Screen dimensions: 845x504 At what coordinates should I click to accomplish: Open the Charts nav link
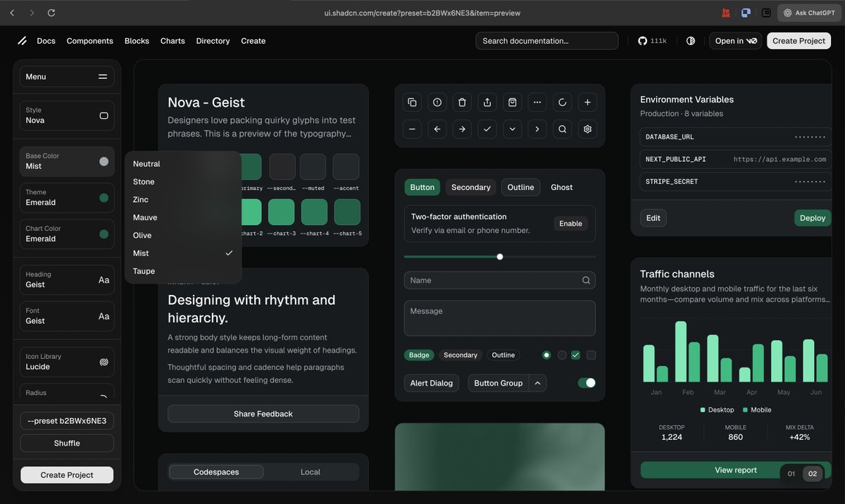pos(173,41)
